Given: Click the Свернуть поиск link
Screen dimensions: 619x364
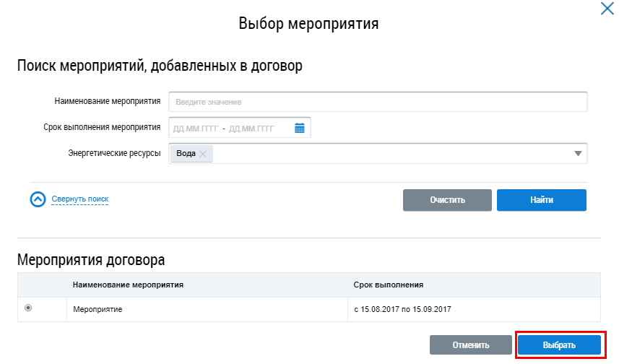Looking at the screenshot, I should tap(79, 199).
